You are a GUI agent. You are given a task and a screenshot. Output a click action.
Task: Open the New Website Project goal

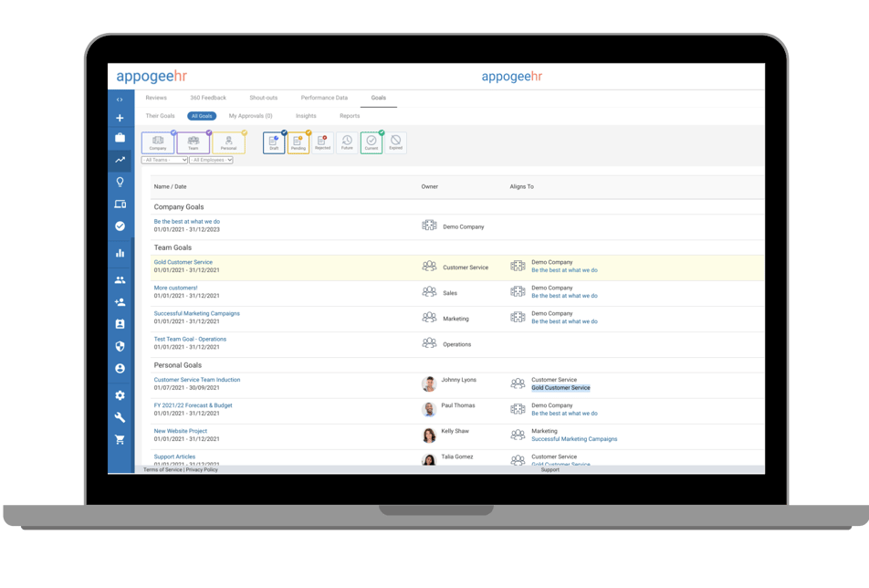(x=180, y=431)
